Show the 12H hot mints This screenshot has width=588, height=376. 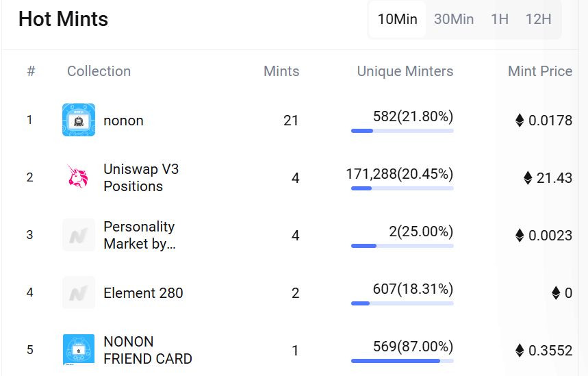click(x=538, y=19)
